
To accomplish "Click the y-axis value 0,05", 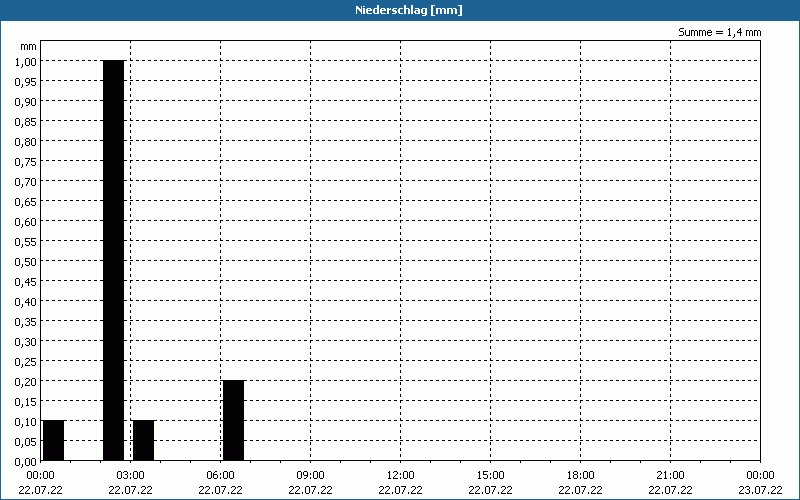I will point(26,441).
